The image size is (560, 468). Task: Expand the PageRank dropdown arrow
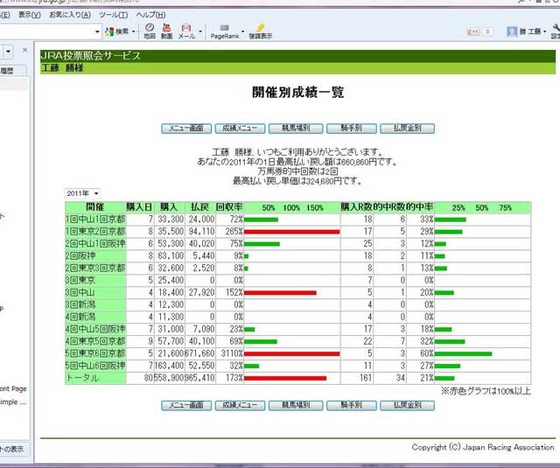[243, 31]
